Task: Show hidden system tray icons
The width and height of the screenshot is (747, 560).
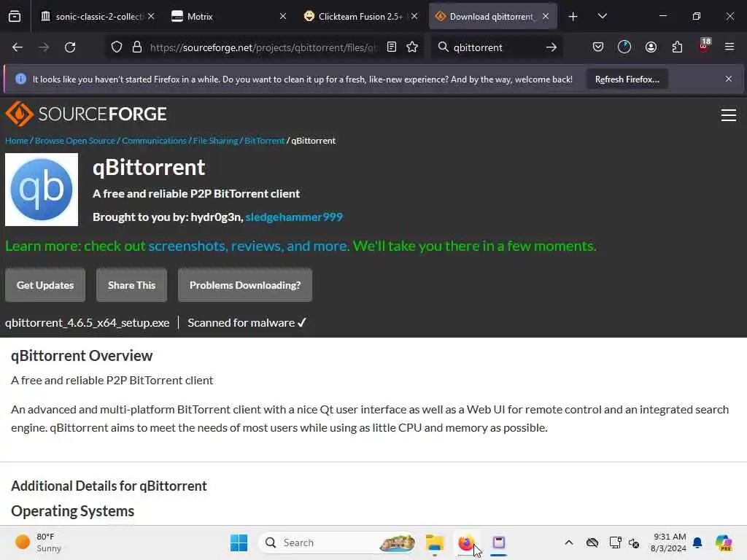Action: tap(569, 542)
